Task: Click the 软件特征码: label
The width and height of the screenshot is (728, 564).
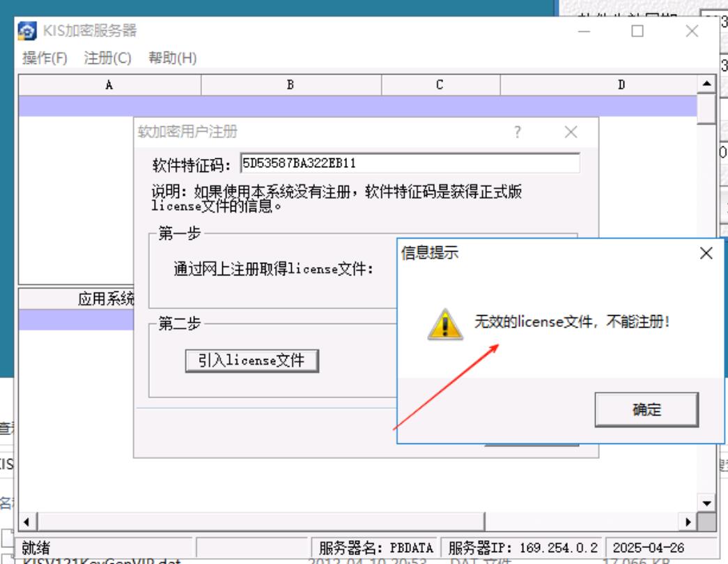Action: tap(192, 165)
